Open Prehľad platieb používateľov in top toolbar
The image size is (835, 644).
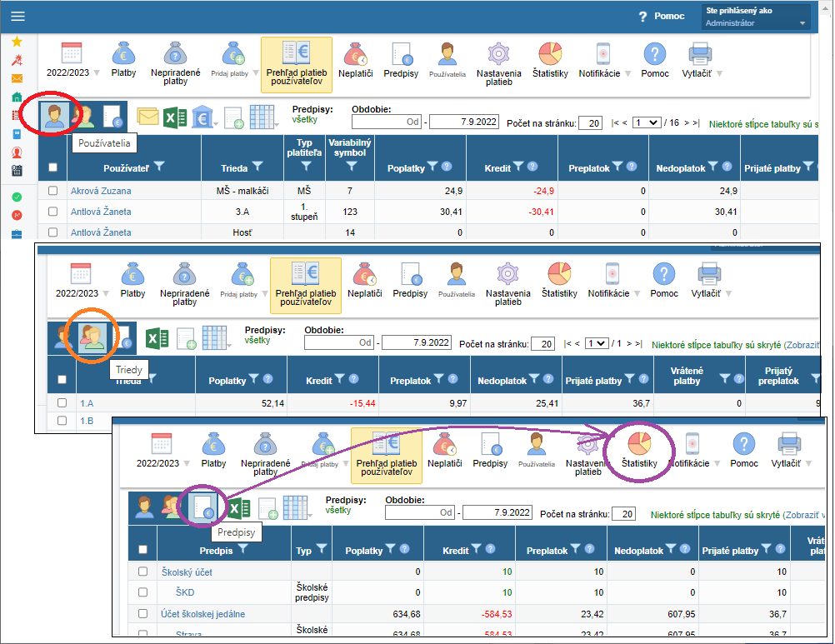[x=297, y=64]
